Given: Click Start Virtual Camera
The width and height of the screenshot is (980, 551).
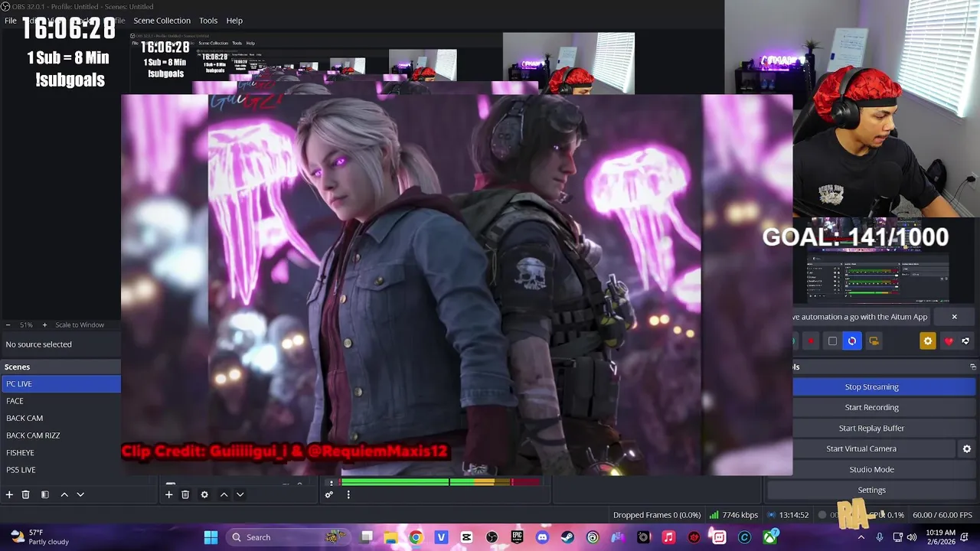Looking at the screenshot, I should [861, 449].
